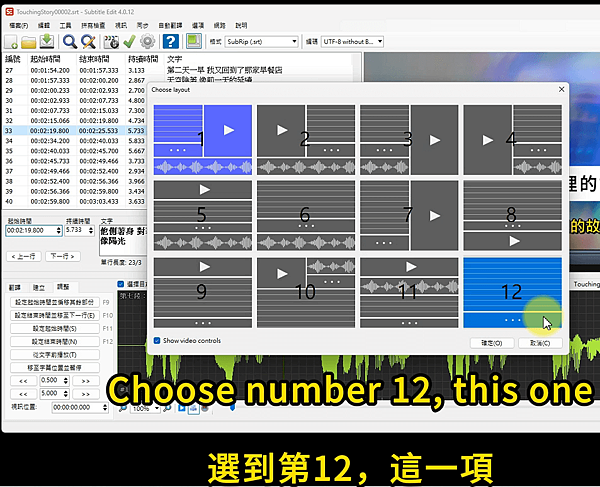The image size is (600, 487).
Task: Switch to the 建立 tab
Action: (x=39, y=287)
